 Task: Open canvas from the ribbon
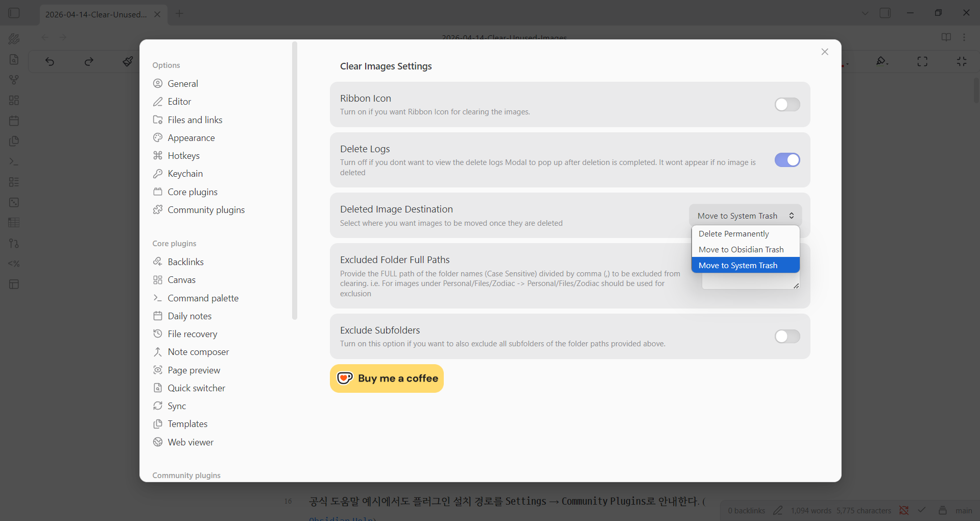click(14, 100)
